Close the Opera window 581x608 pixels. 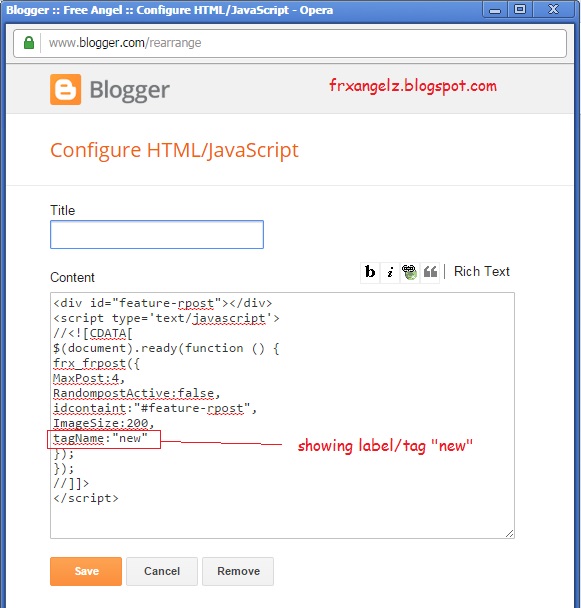click(553, 9)
